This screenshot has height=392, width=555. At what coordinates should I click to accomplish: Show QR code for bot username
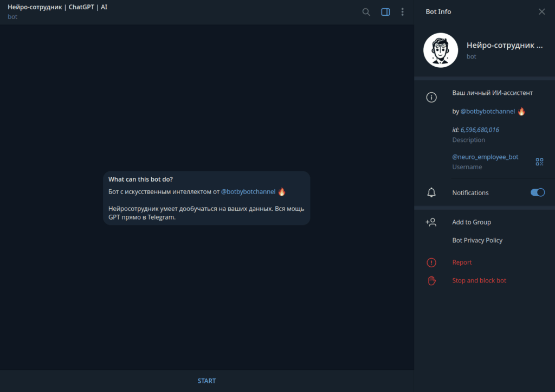point(539,162)
